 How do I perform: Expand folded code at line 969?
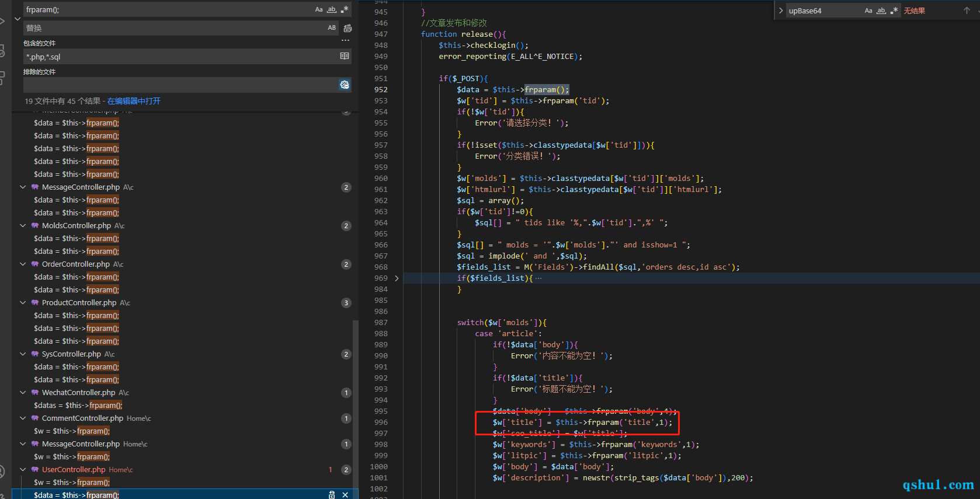[397, 278]
